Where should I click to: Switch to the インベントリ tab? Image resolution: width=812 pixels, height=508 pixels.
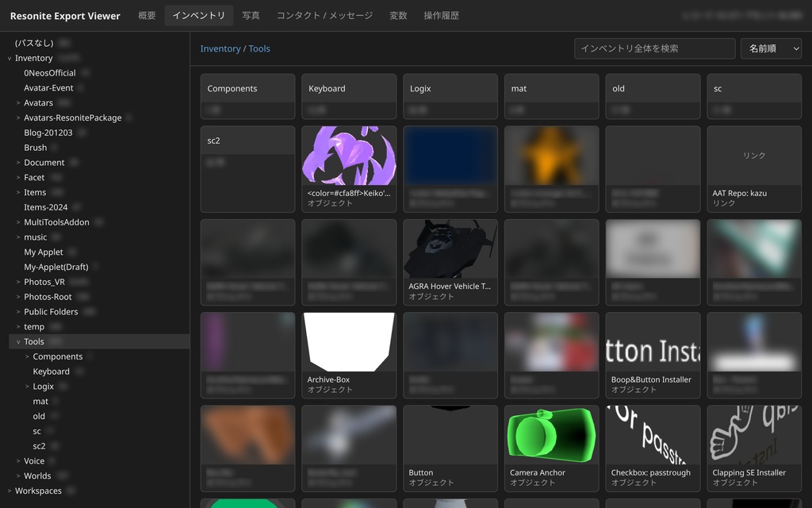point(199,16)
